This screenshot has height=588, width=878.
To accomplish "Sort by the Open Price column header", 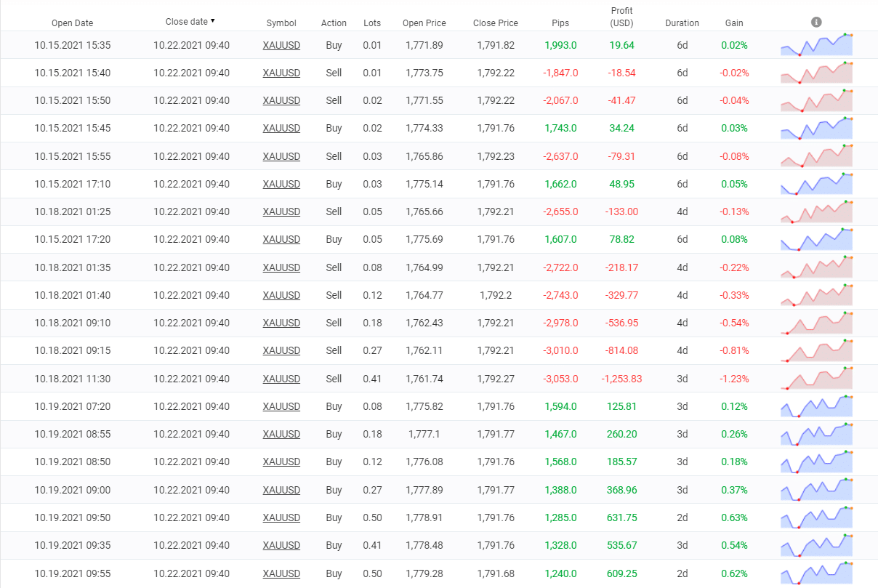I will [424, 23].
